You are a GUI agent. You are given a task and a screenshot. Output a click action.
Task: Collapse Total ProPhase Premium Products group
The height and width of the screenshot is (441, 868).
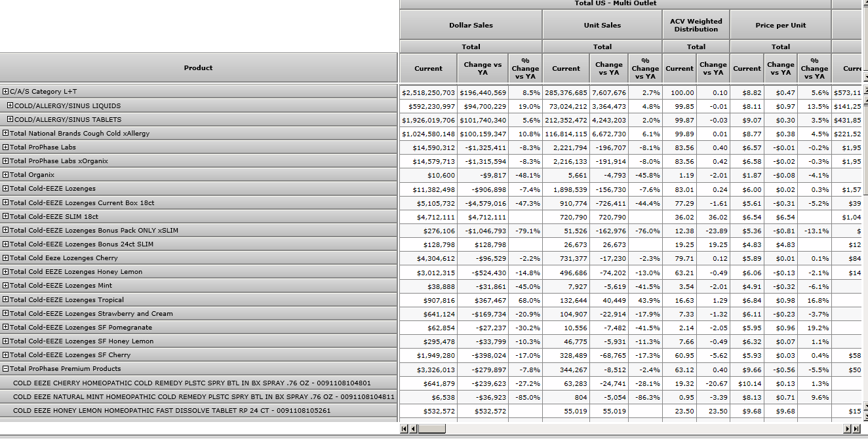[6, 369]
